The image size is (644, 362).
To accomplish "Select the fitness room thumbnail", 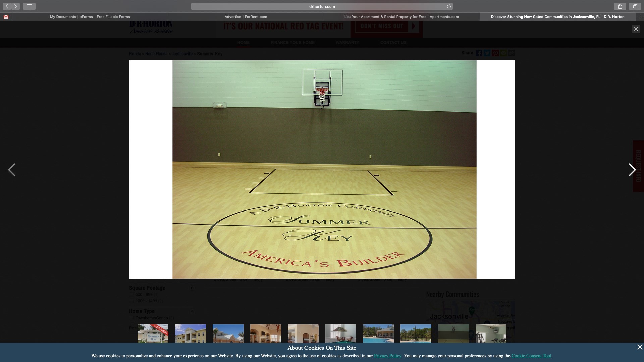I will 491,334.
